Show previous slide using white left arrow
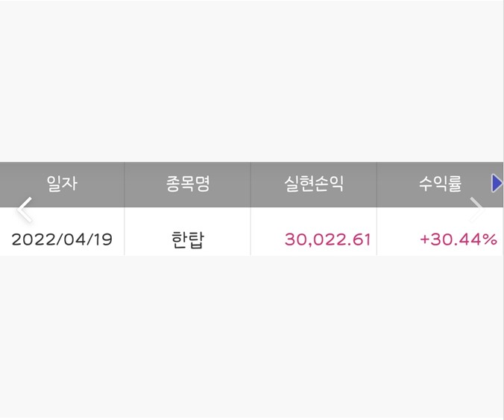The image size is (504, 420). tap(25, 210)
